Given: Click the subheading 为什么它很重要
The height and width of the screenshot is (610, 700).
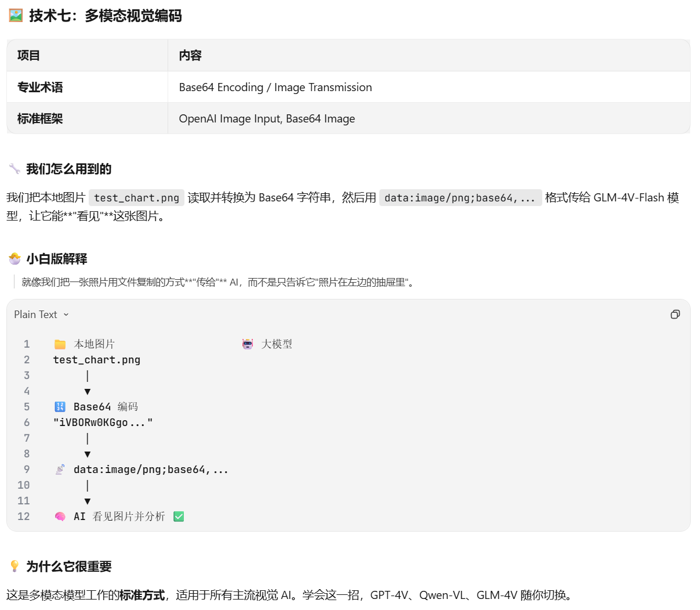Looking at the screenshot, I should pos(69,566).
